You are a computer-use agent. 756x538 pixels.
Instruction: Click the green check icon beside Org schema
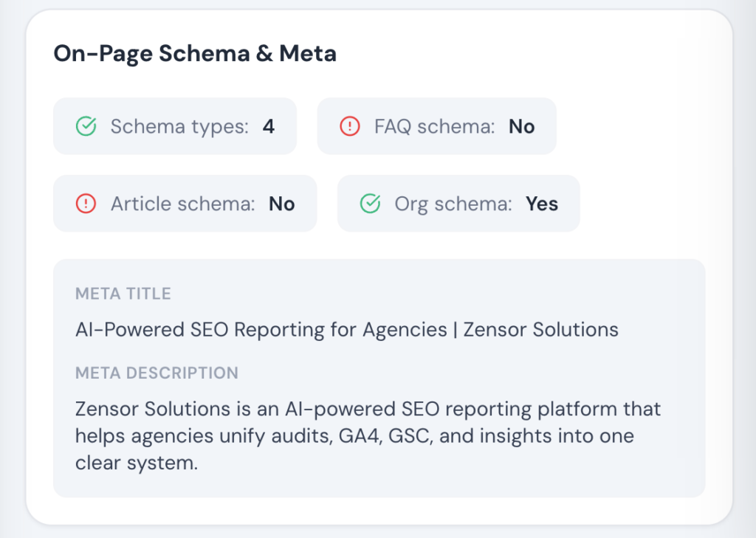point(370,204)
